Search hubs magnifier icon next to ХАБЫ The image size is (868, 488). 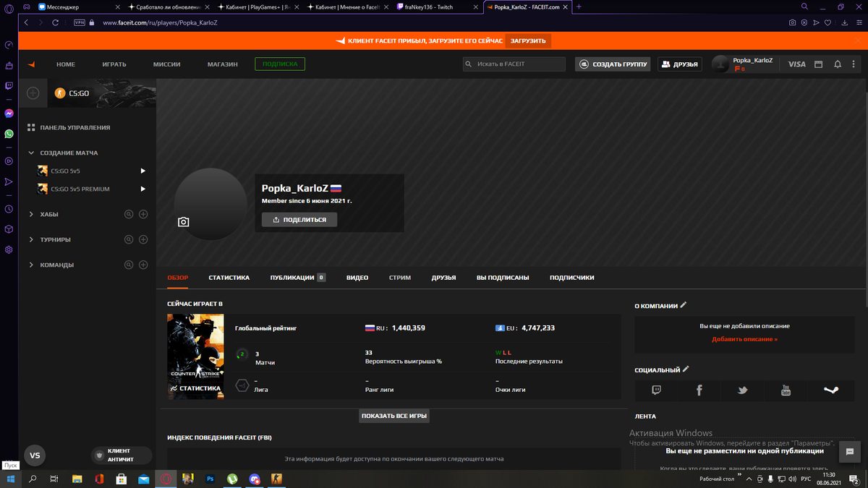(x=129, y=214)
